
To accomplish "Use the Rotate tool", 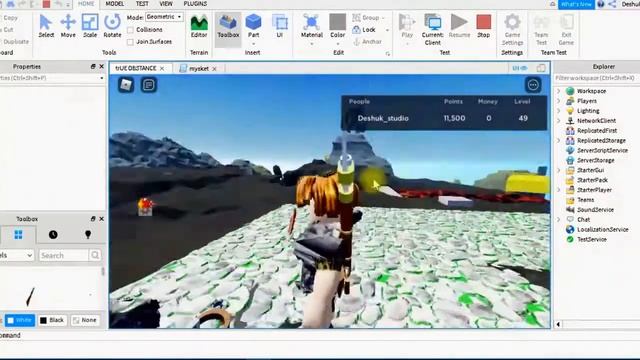I will (112, 26).
